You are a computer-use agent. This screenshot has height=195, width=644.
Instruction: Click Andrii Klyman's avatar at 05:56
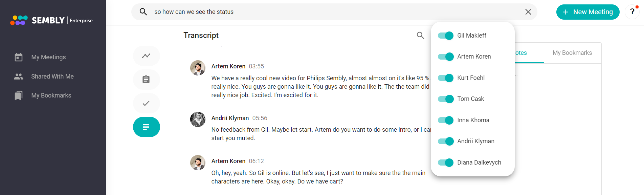[198, 120]
